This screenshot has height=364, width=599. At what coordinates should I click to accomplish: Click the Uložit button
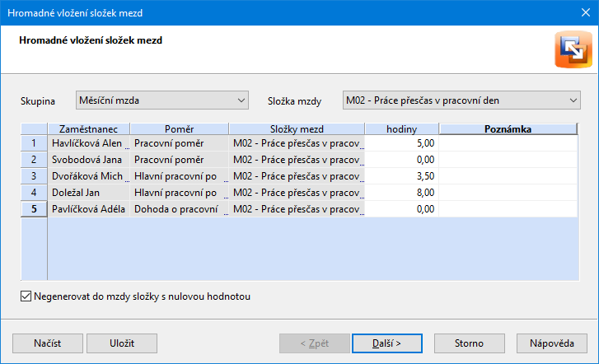pos(122,343)
